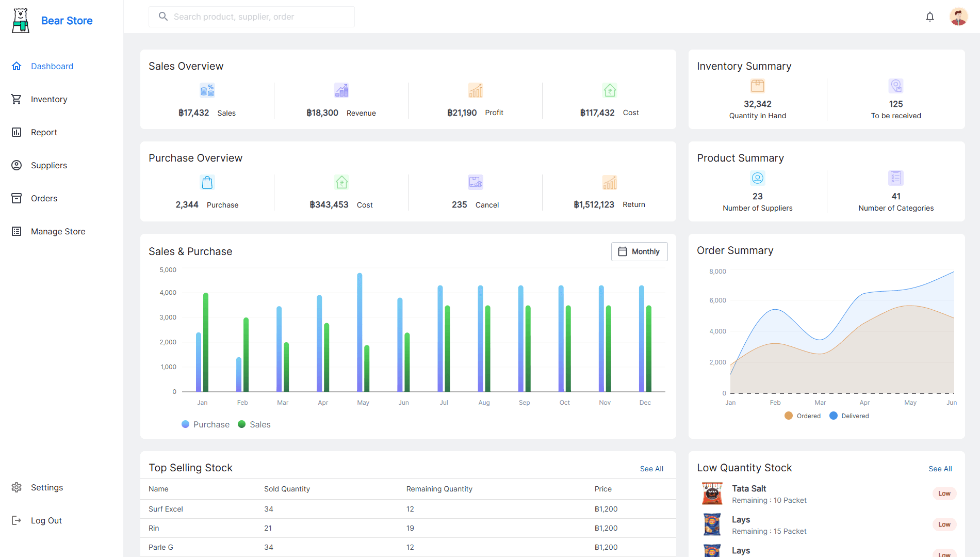Viewport: 980px width, 557px height.
Task: Click the ฿1,512,123 Return value
Action: click(594, 204)
